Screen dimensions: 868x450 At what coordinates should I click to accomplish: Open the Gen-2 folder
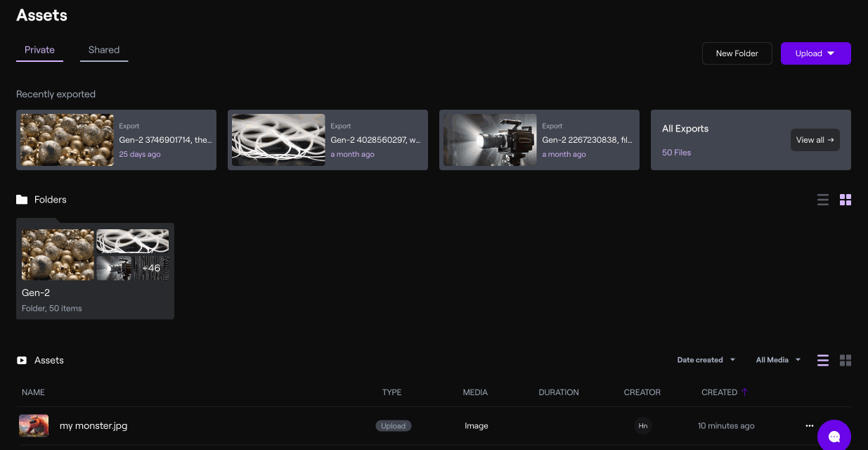point(95,271)
